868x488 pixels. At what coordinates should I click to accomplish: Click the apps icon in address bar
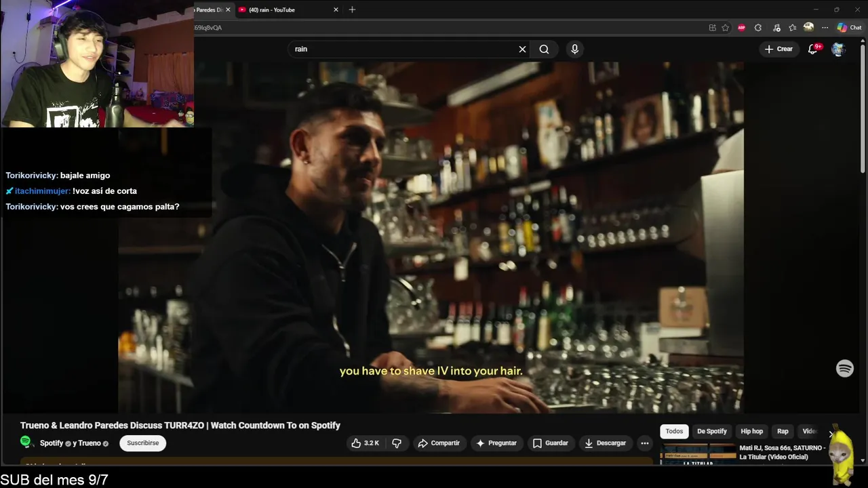click(x=712, y=28)
